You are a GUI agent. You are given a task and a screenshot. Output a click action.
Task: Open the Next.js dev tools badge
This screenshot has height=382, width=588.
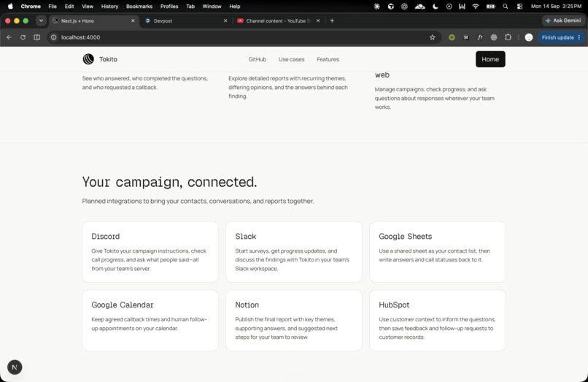click(15, 367)
